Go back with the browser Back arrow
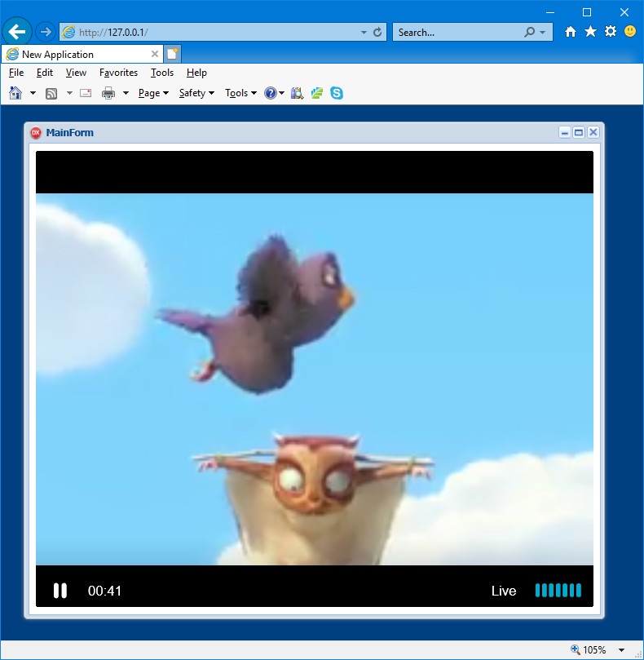Image resolution: width=644 pixels, height=660 pixels. coord(17,32)
